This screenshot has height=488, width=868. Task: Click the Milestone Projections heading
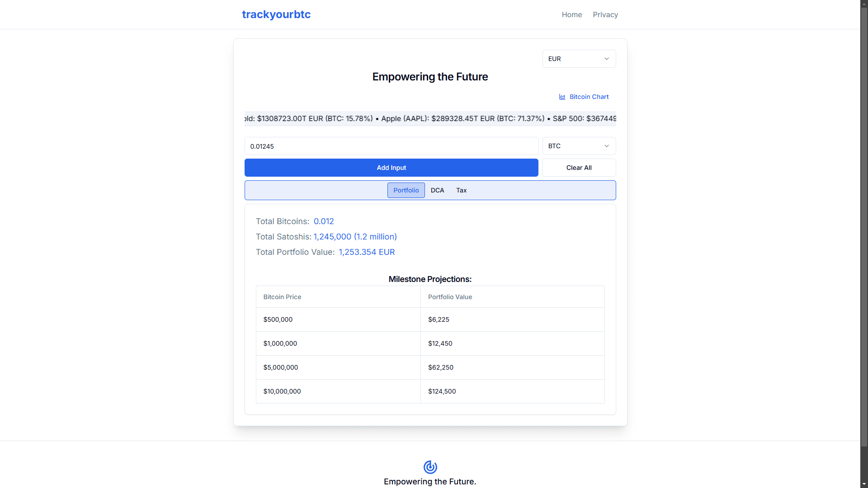430,279
